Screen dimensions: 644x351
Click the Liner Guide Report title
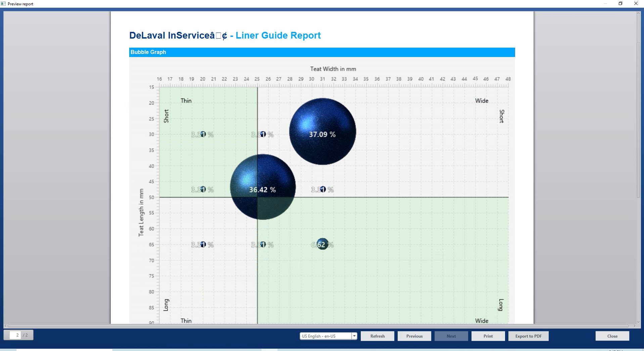278,35
